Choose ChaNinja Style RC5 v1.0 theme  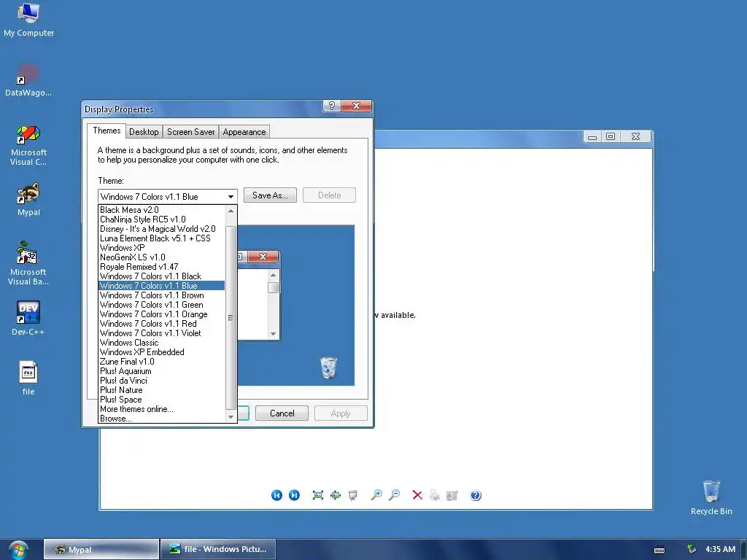pos(161,219)
